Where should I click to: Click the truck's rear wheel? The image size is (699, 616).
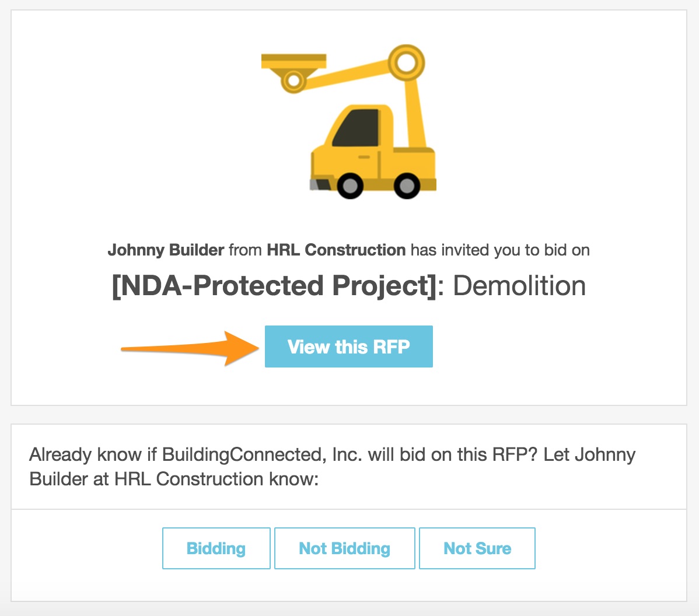click(406, 186)
